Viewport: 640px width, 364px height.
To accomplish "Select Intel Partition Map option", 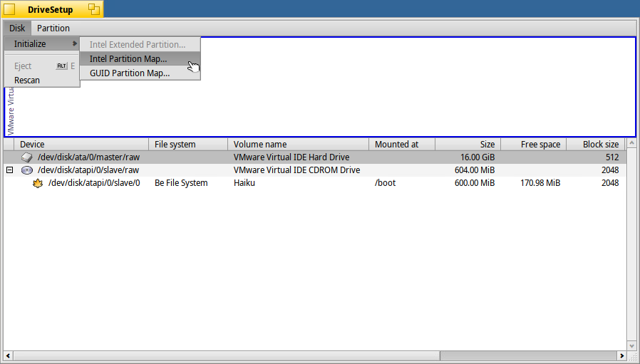I will (128, 58).
